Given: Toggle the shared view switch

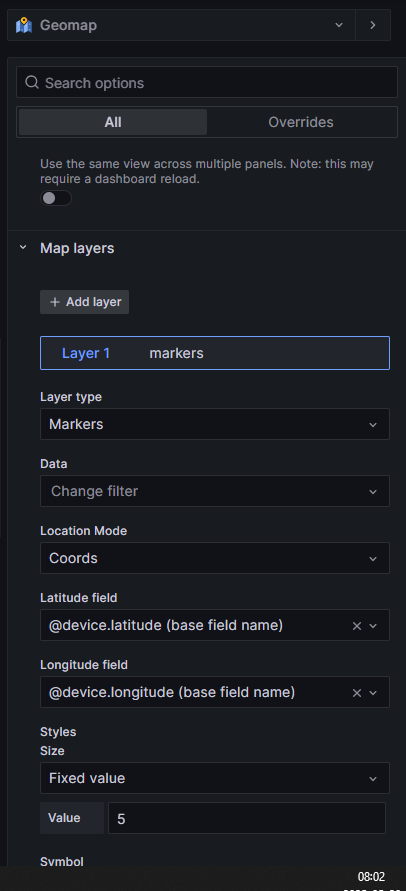Looking at the screenshot, I should 56,198.
